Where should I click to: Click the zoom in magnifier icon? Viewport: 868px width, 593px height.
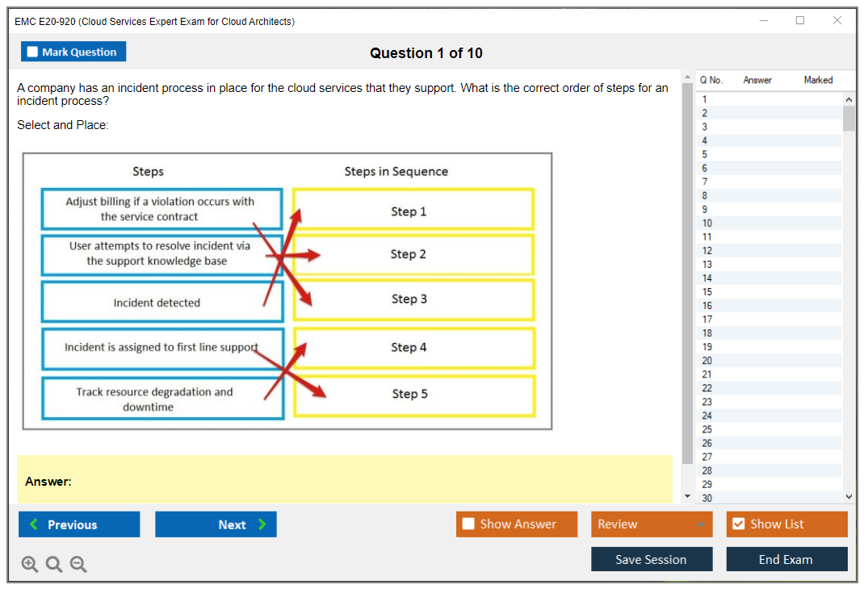(x=30, y=565)
